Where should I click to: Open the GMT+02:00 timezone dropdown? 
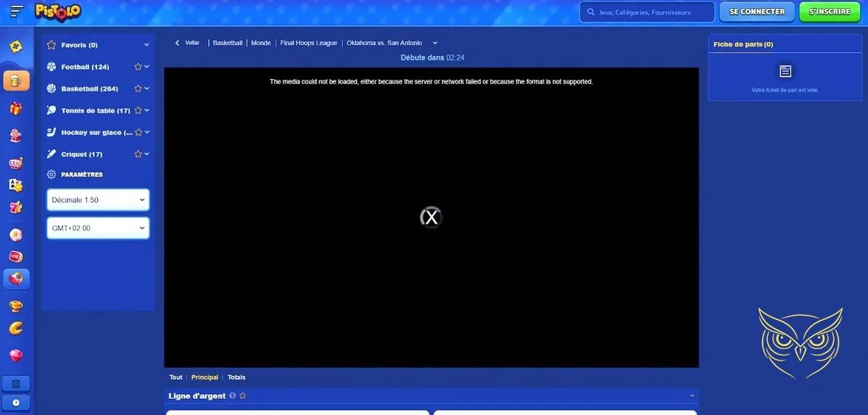point(98,229)
